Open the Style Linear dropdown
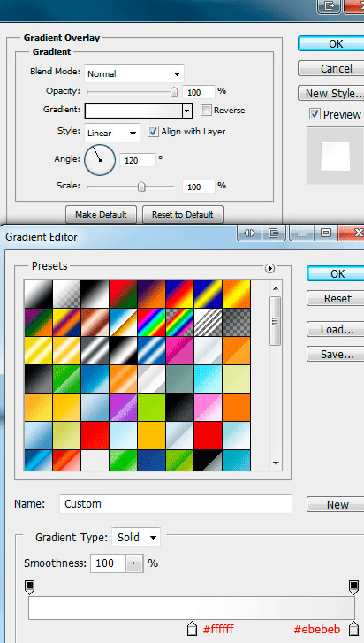Viewport: 364px width, 643px height. point(112,133)
